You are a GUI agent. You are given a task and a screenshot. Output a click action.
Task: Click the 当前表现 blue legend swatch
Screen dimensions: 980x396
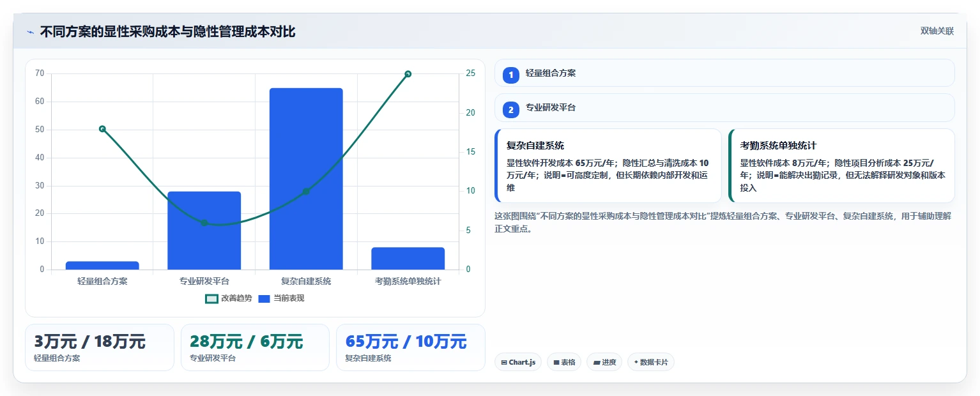tap(264, 298)
